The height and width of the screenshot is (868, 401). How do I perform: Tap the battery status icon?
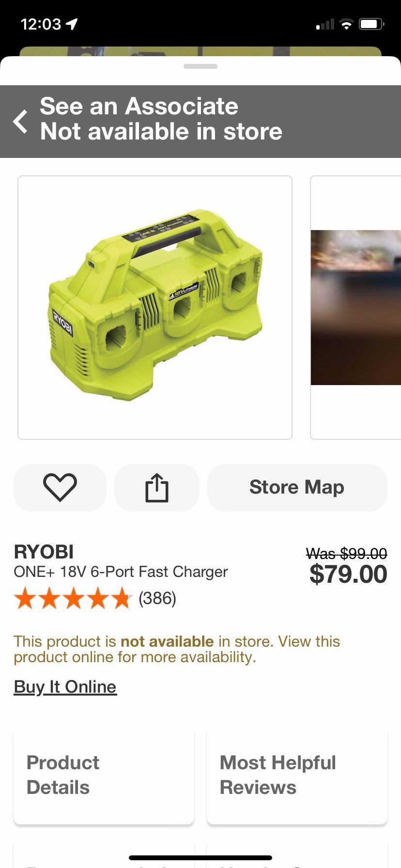(x=371, y=24)
